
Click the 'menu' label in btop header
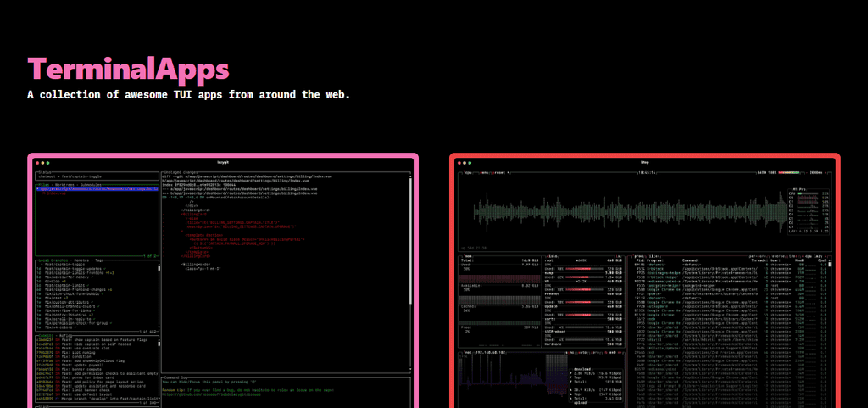point(485,173)
